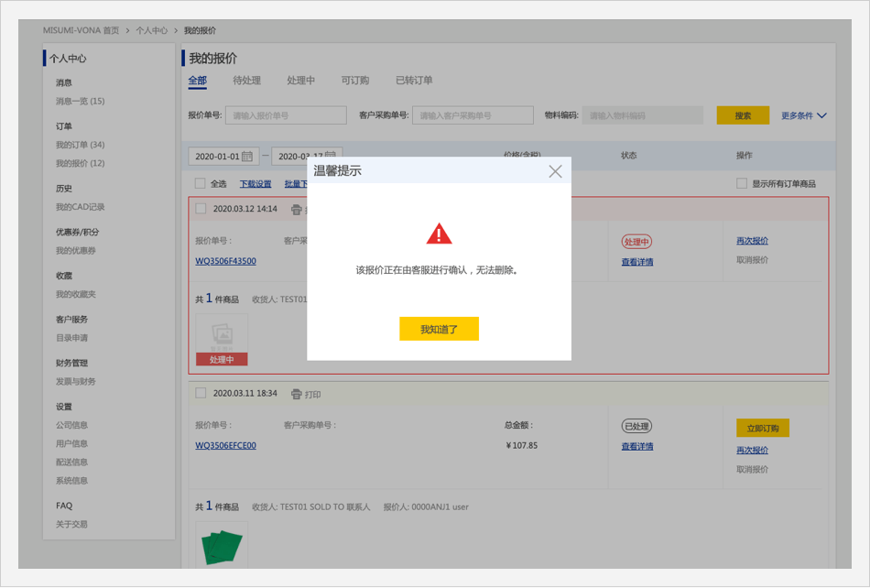870x588 pixels.
Task: Toggle the 全选 select-all checkbox
Action: click(201, 183)
